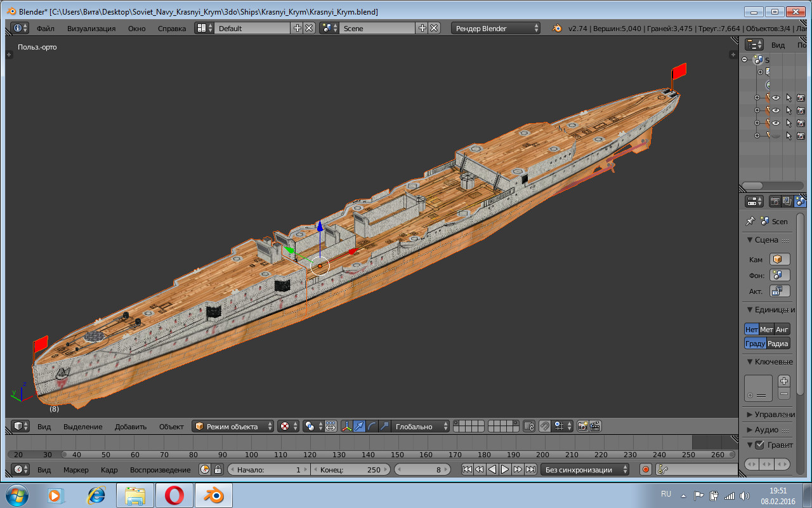The height and width of the screenshot is (508, 812).
Task: Open the Render properties camera tab
Action: [x=775, y=201]
